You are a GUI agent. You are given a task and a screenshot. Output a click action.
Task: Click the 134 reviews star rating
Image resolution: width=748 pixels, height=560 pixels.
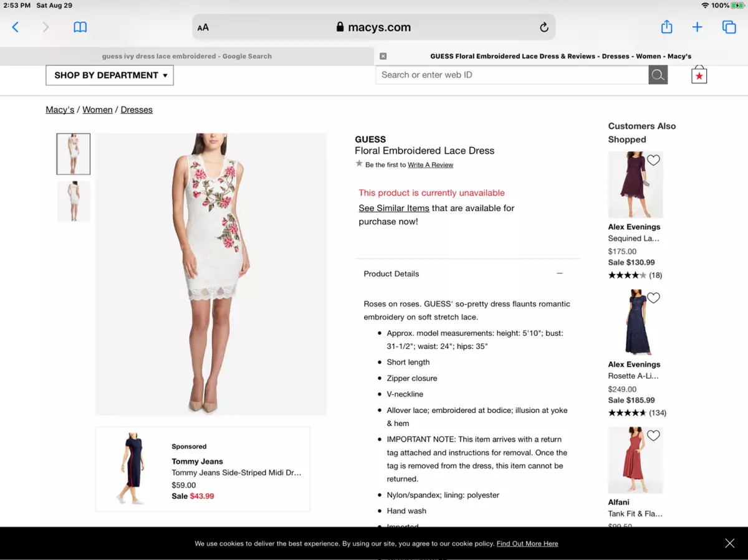pyautogui.click(x=637, y=413)
